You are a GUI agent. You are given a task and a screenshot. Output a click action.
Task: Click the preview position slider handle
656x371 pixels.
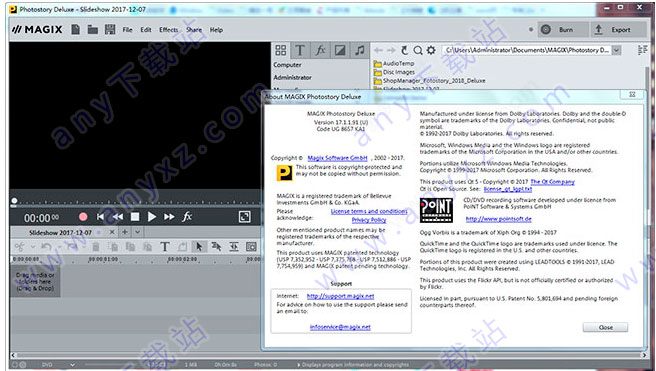click(x=14, y=202)
